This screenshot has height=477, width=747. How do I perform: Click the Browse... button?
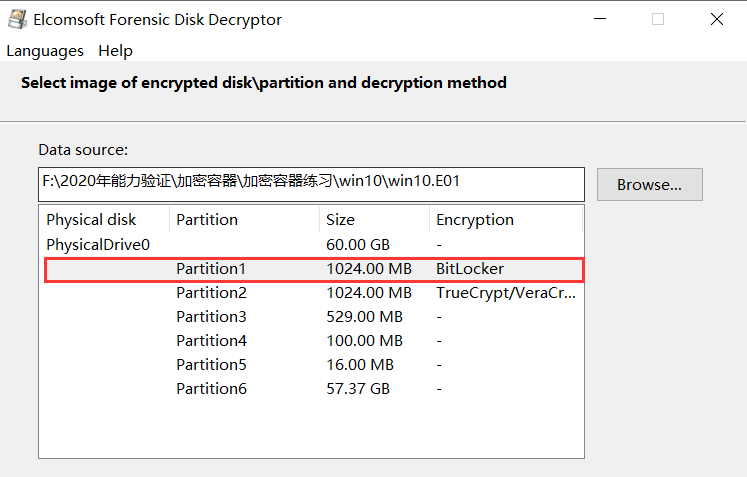pyautogui.click(x=649, y=184)
